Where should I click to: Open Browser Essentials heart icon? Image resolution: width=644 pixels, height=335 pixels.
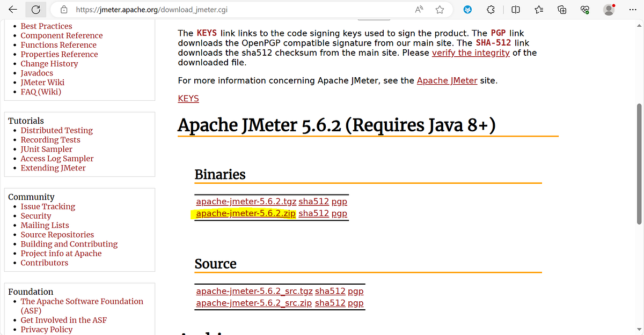click(585, 9)
